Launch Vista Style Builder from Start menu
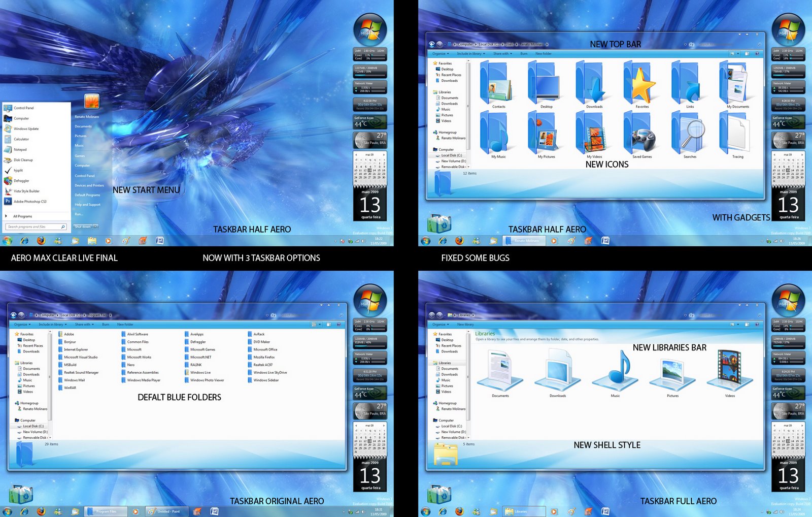Screen dimensions: 812x517 point(22,191)
